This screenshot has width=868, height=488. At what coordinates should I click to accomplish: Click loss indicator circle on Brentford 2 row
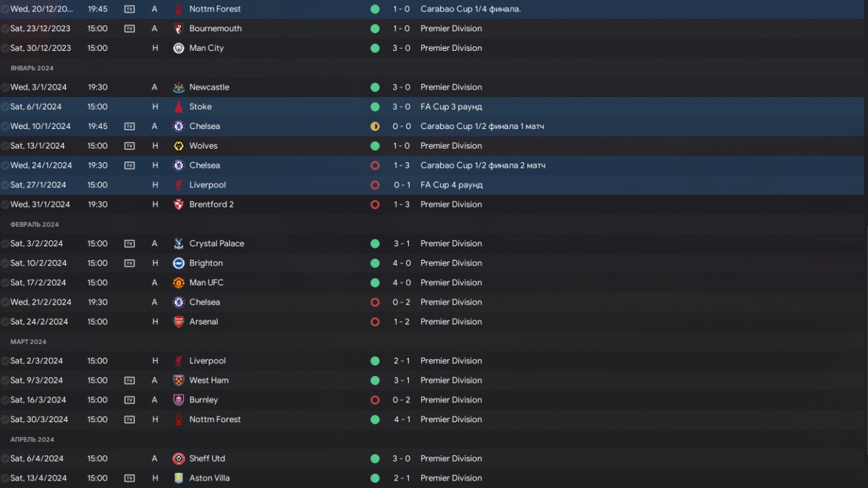click(x=375, y=204)
